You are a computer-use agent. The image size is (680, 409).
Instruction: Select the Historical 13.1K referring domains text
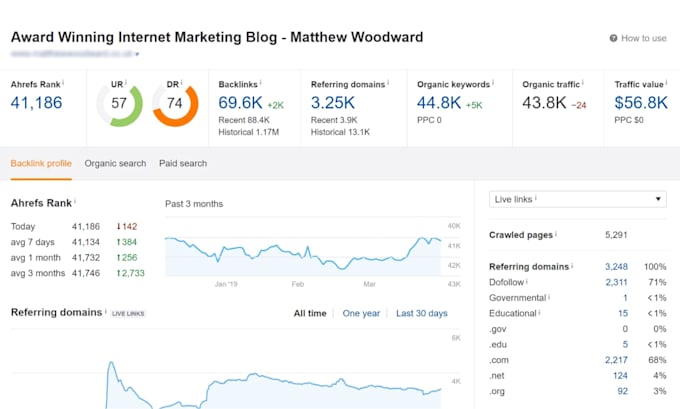coord(340,132)
